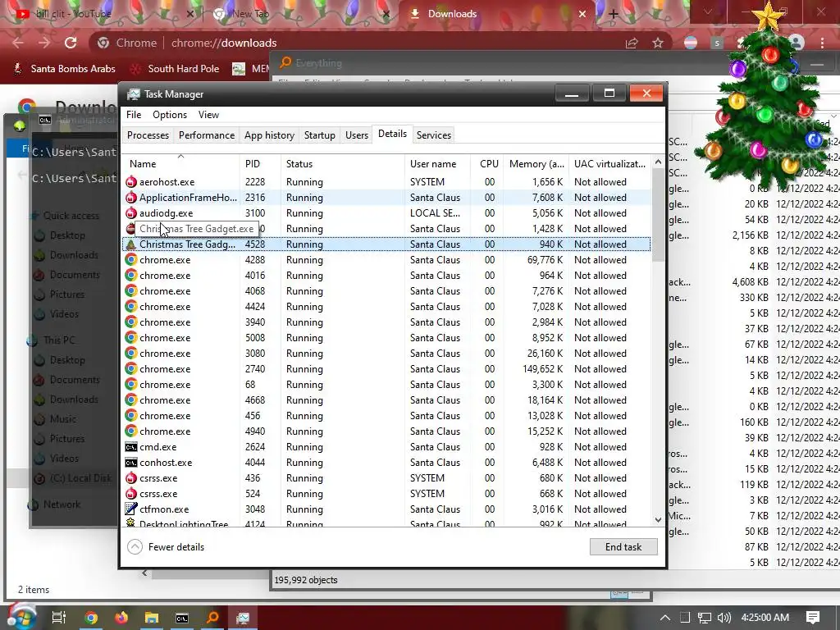Click Task Manager taskbar icon
The image size is (840, 630).
coord(243,618)
